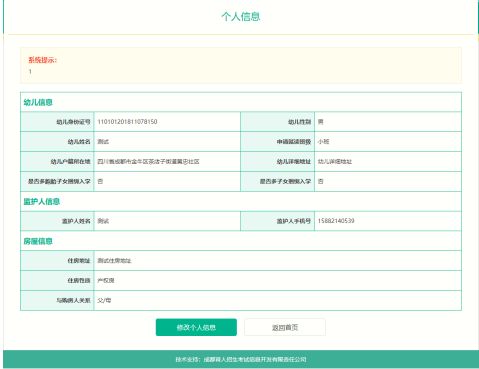This screenshot has height=369, width=479.
Task: Select the 与房产人关系 label cell
Action: click(x=57, y=300)
